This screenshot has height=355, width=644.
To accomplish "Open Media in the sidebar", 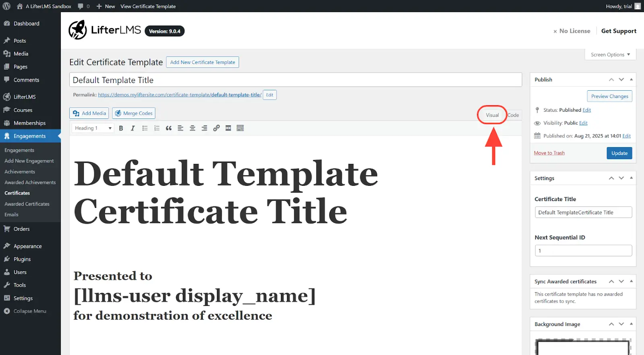I will [30, 54].
